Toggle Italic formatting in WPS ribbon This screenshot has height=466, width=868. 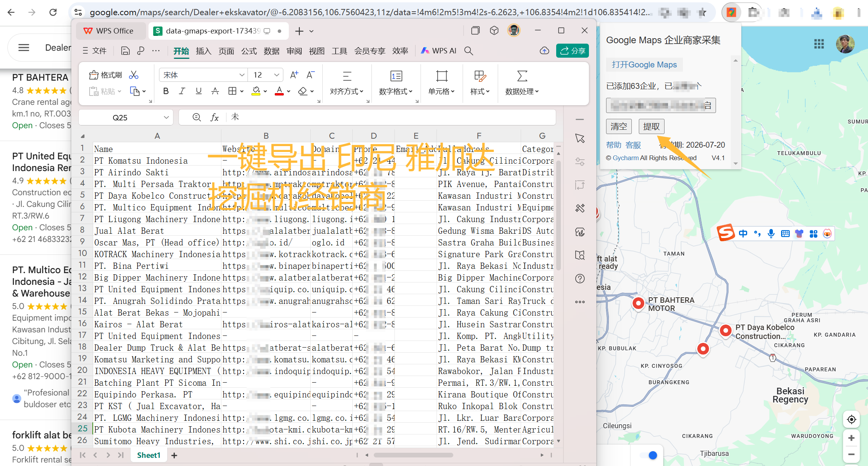pyautogui.click(x=182, y=91)
